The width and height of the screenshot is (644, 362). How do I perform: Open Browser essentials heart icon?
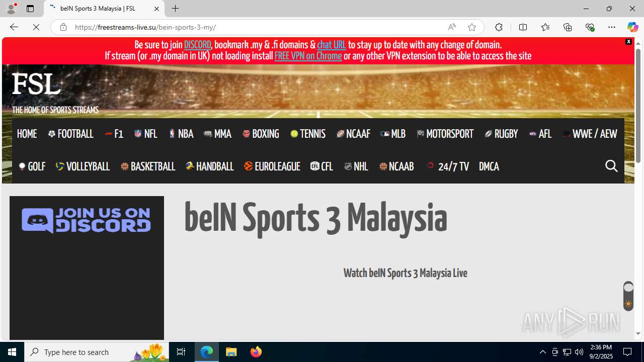[590, 27]
